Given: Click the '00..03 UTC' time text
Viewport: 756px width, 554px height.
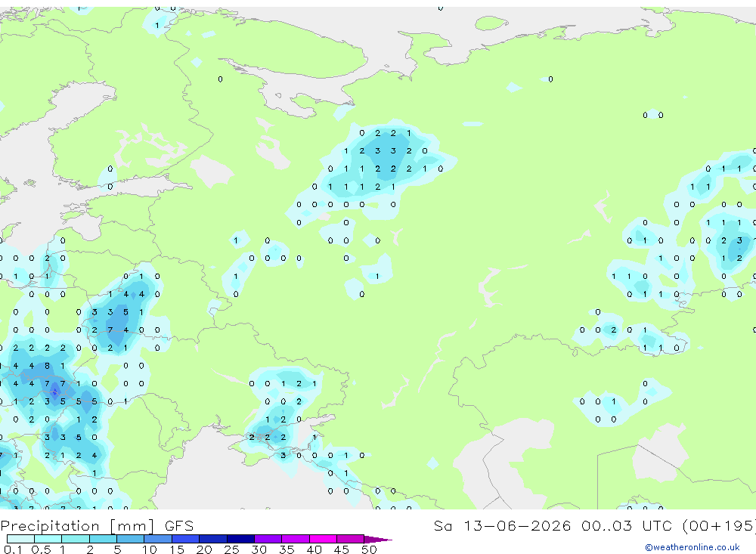Looking at the screenshot, I should point(626,525).
